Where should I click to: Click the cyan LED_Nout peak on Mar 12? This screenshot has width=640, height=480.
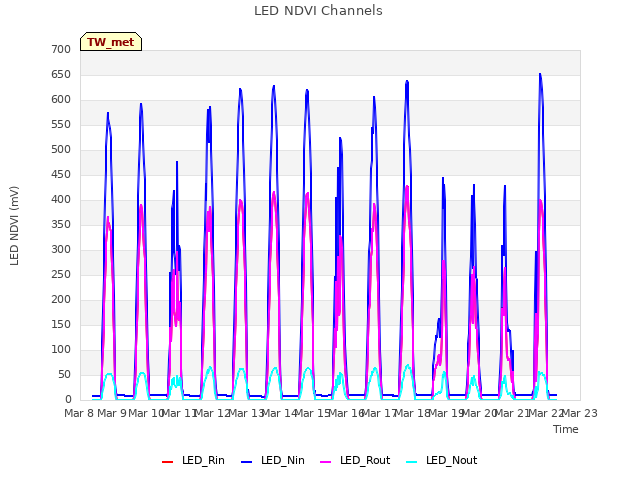[210, 367]
